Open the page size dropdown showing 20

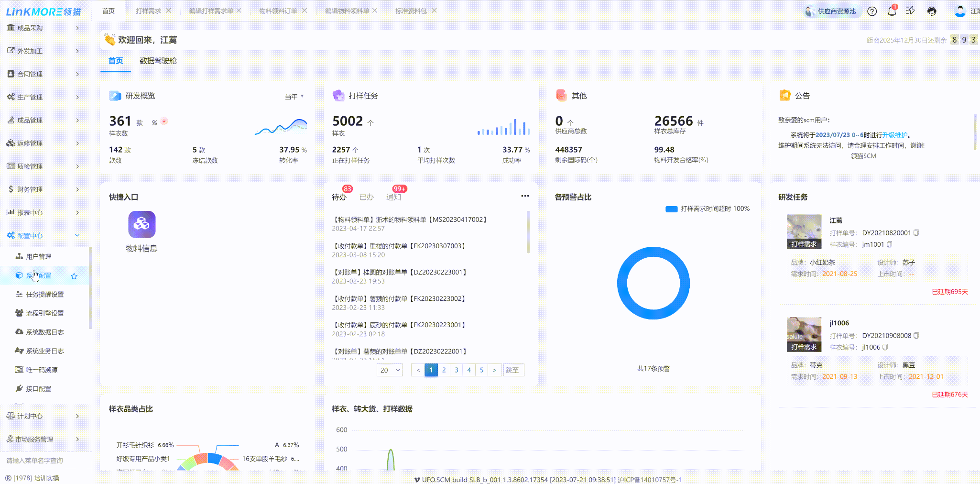pyautogui.click(x=390, y=370)
